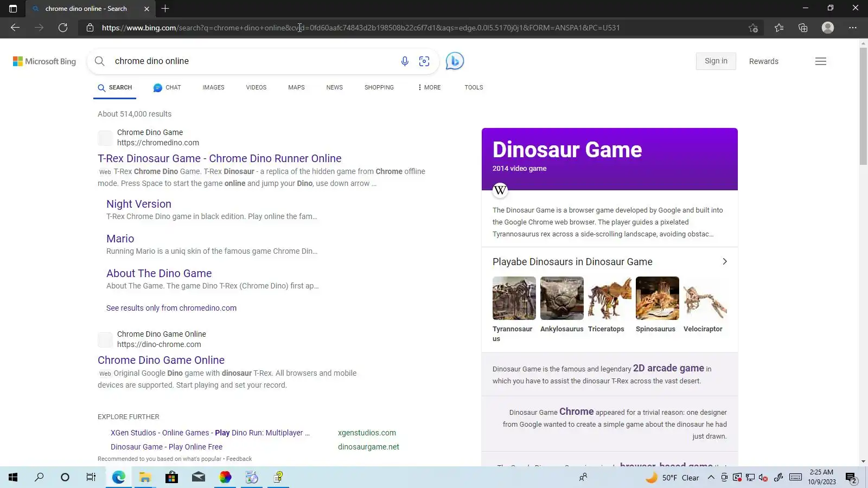This screenshot has height=488, width=868.
Task: Open the Night Version sublink
Action: (139, 204)
